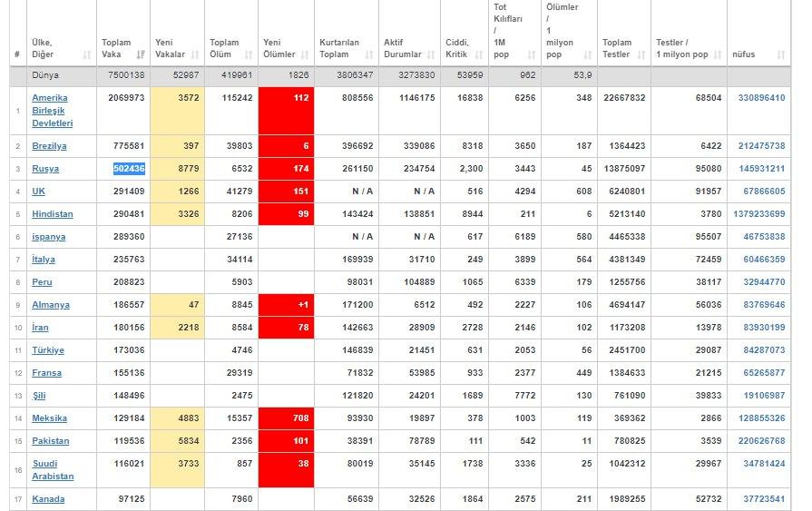This screenshot has width=812, height=511.
Task: Sort by Ciddi, Kritik sort arrows
Action: (x=479, y=54)
